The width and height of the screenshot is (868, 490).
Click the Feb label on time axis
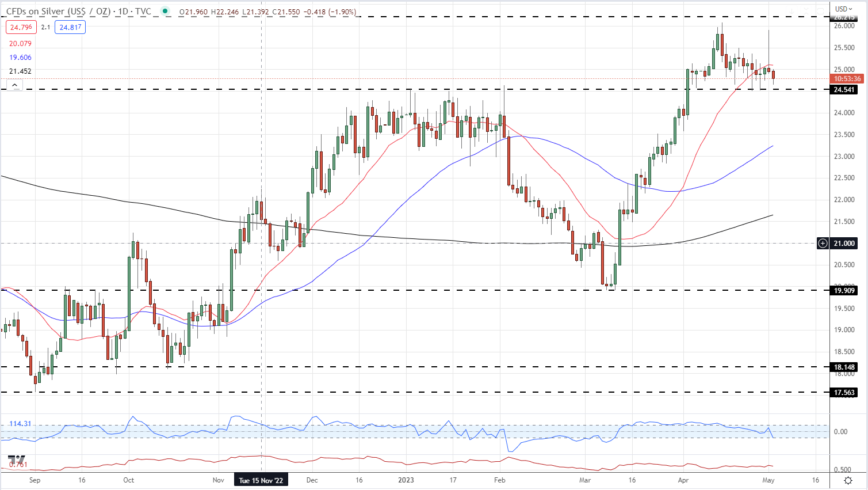(x=499, y=480)
